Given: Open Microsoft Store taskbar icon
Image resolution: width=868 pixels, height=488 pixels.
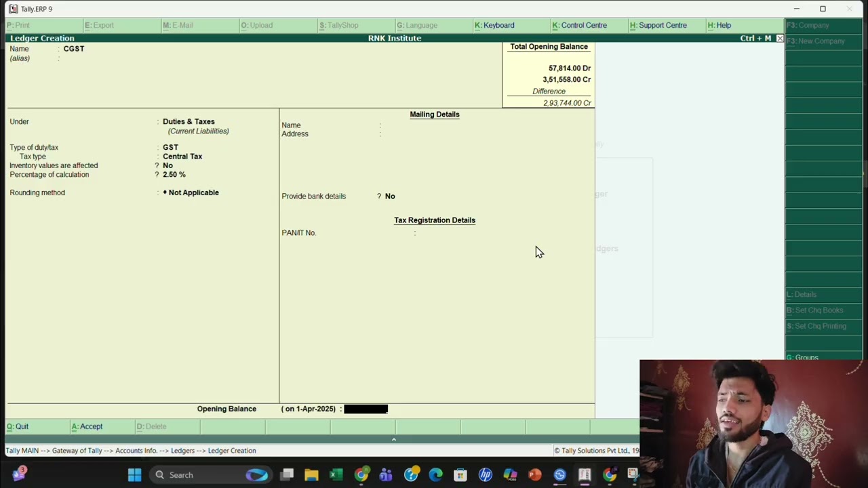Looking at the screenshot, I should click(x=460, y=475).
